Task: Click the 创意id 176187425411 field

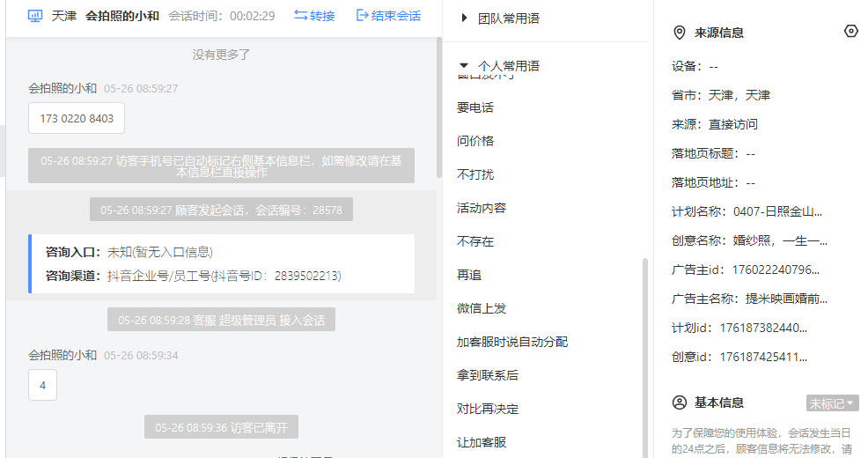Action: coord(739,358)
